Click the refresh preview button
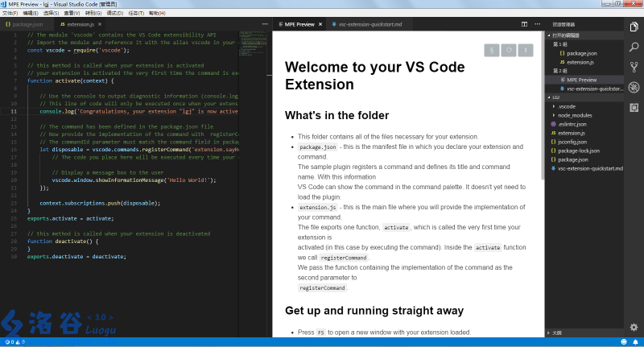 tap(509, 50)
